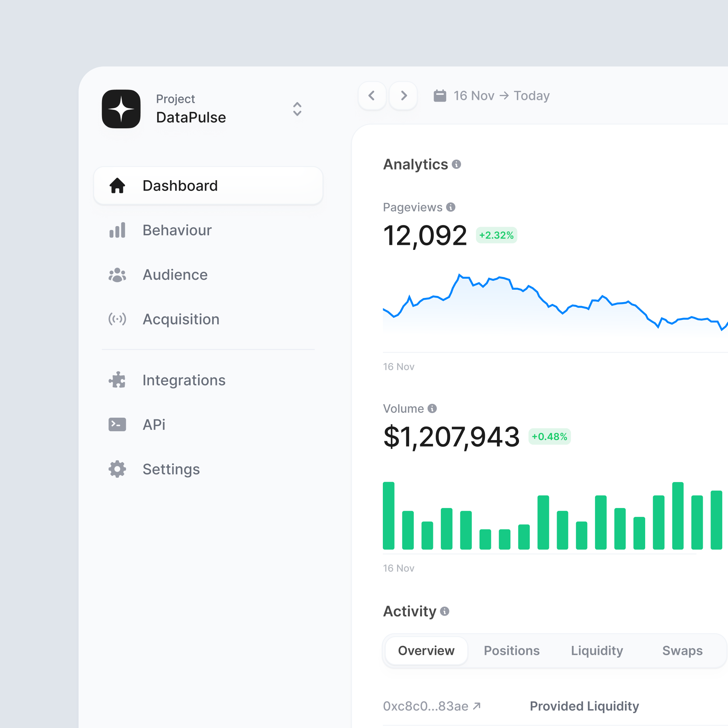Switch to the Positions tab
Screen dimensions: 728x728
coord(512,651)
